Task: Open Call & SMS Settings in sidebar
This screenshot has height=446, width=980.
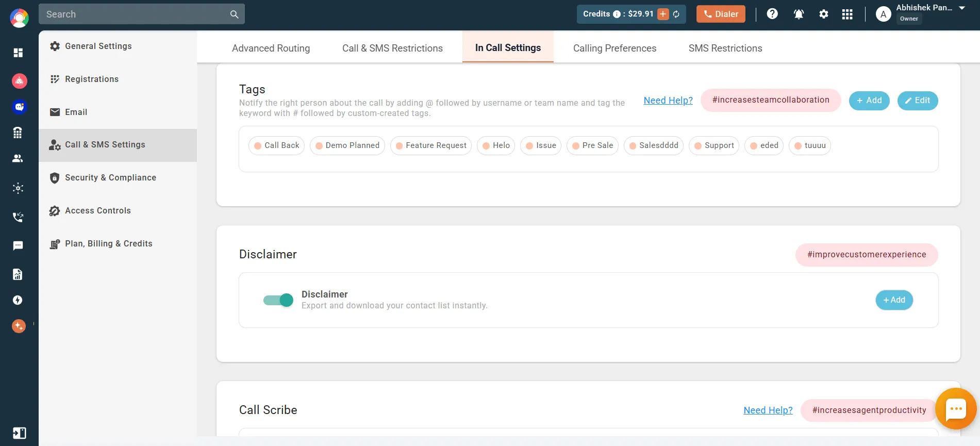Action: pos(118,145)
